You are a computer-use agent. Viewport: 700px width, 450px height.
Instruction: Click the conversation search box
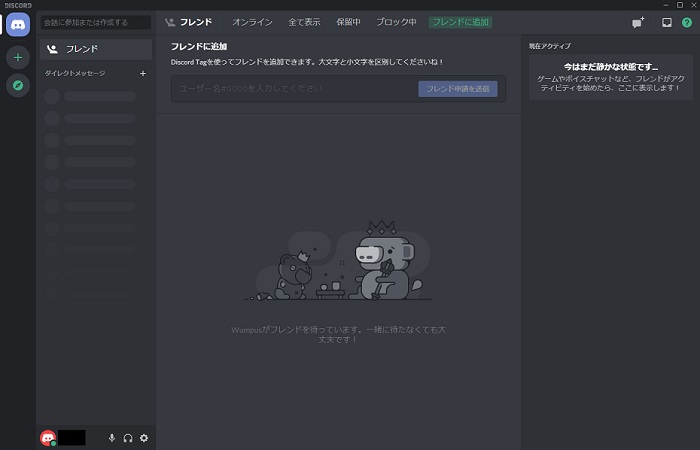coord(96,22)
